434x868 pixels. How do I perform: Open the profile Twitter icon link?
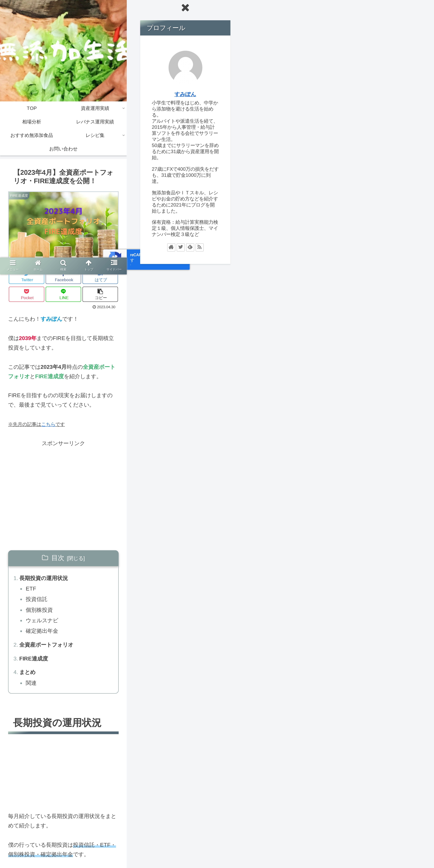181,247
